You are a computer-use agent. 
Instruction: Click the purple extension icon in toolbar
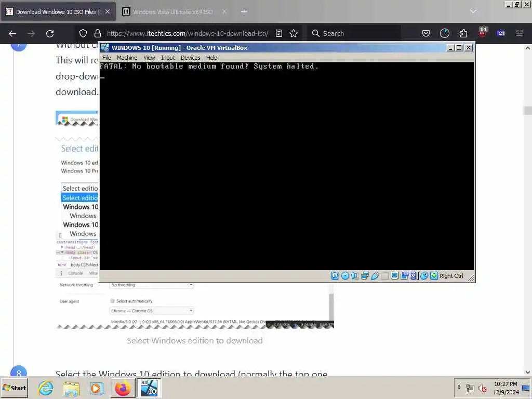click(501, 33)
